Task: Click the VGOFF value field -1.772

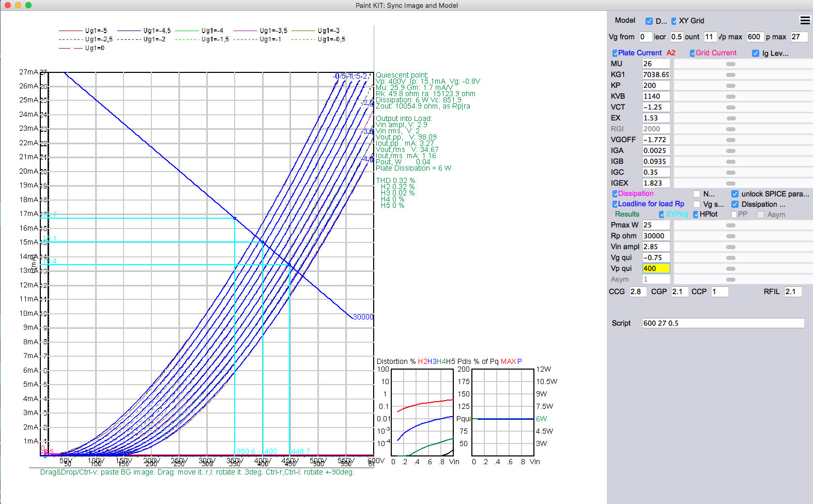Action: tap(656, 140)
